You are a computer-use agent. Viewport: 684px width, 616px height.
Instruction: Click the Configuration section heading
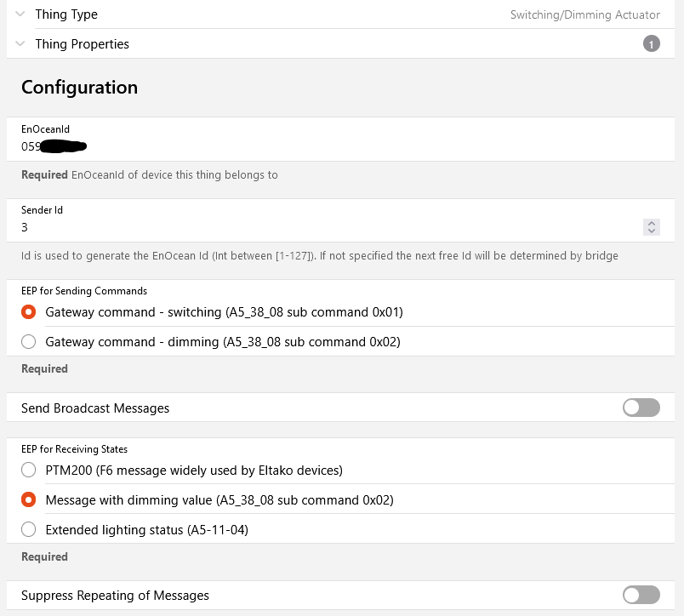(79, 87)
